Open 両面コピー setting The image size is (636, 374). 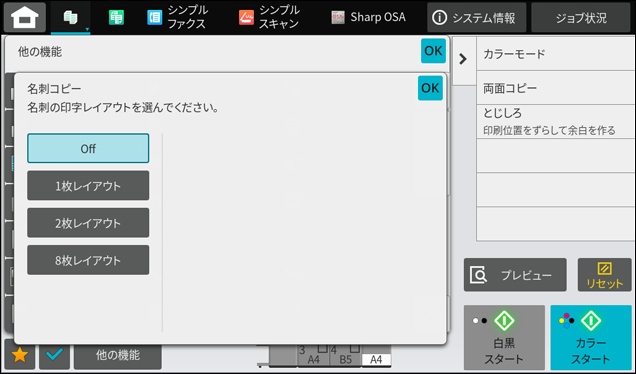pos(556,88)
